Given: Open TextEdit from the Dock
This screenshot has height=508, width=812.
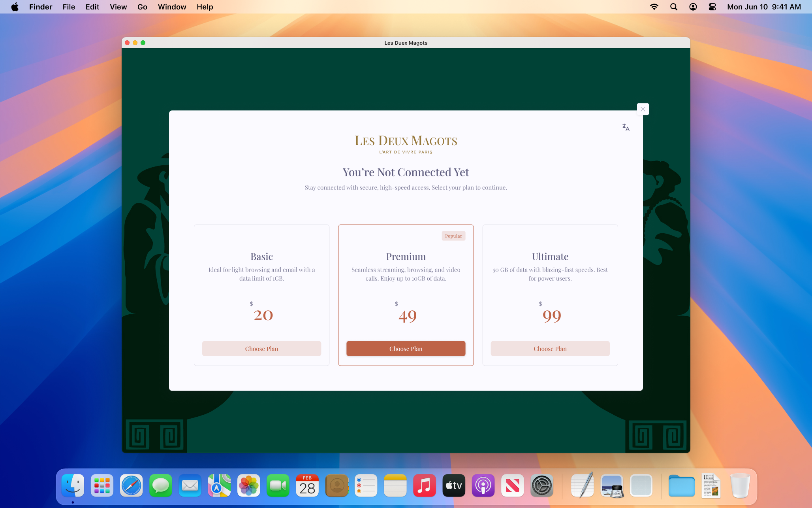Looking at the screenshot, I should coord(583,485).
